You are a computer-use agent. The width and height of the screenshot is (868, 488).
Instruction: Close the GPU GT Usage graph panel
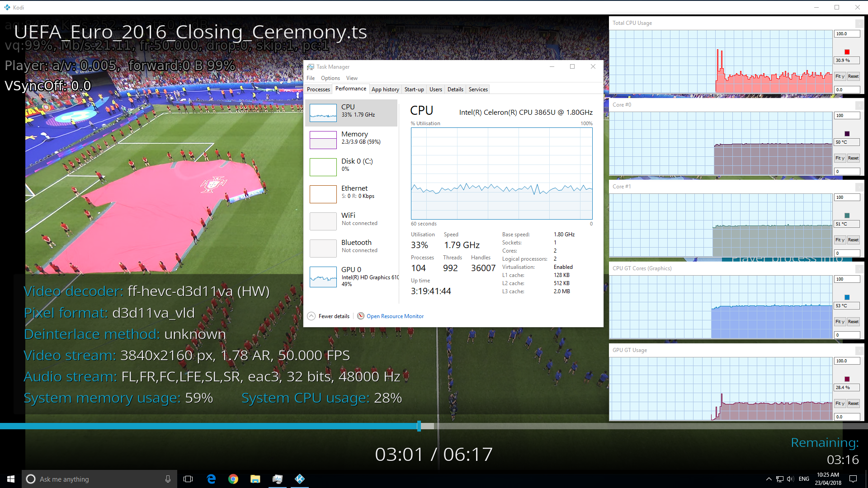coord(859,350)
